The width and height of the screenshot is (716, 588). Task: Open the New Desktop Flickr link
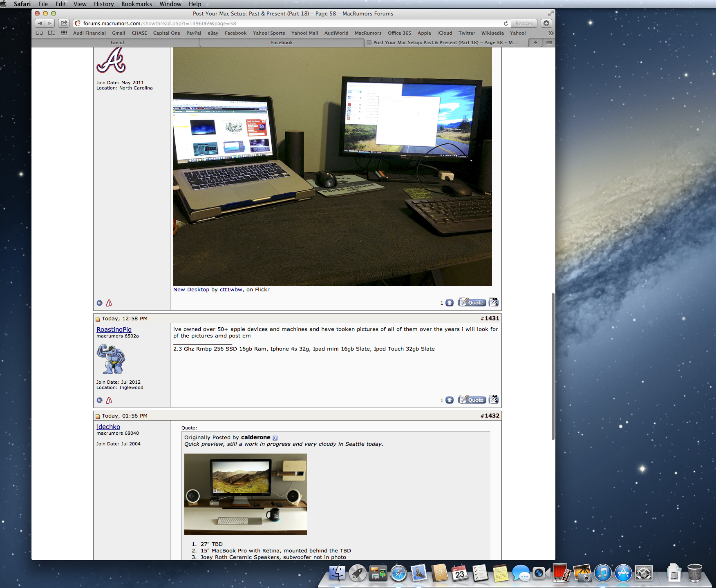click(191, 290)
